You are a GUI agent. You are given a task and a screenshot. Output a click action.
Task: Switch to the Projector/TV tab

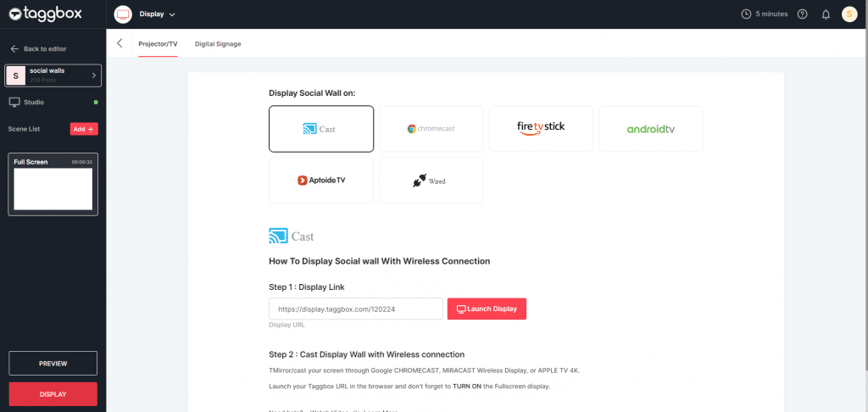158,44
